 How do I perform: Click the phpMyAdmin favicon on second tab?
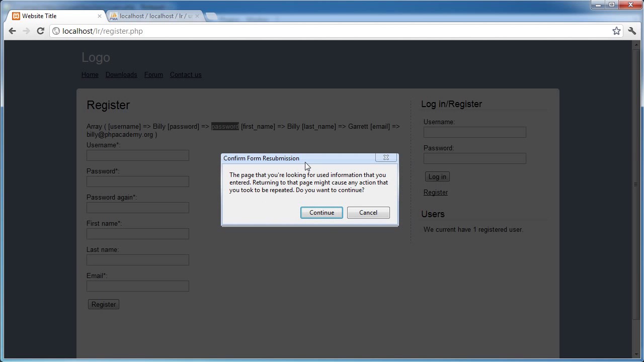(x=114, y=16)
